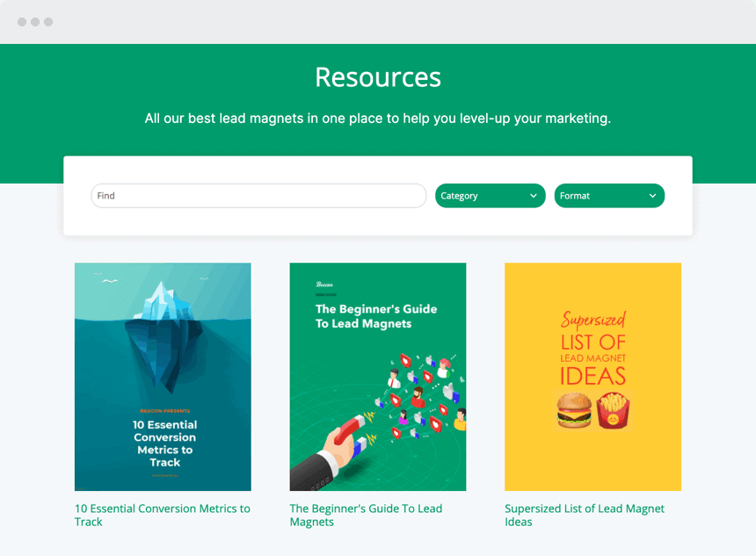Click the first gray window dot
The width and height of the screenshot is (756, 556).
(x=22, y=22)
